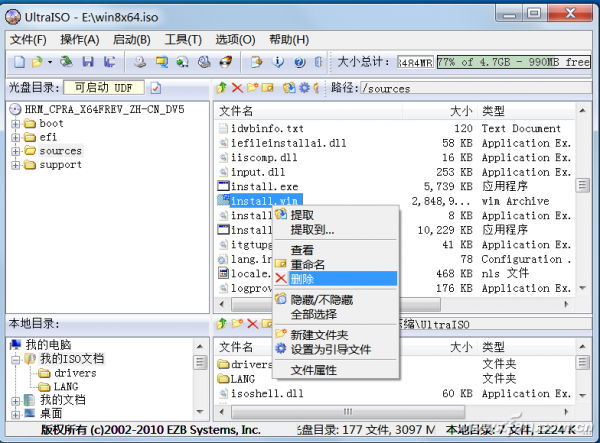Open the 操作(A) menu
Viewport: 600px width, 443px height.
80,39
